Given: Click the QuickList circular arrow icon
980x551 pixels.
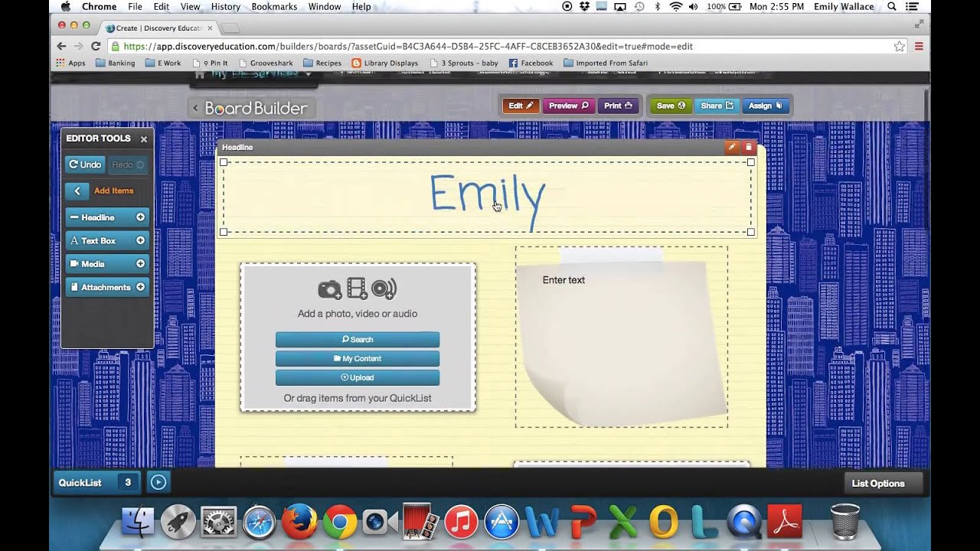Looking at the screenshot, I should (x=158, y=482).
